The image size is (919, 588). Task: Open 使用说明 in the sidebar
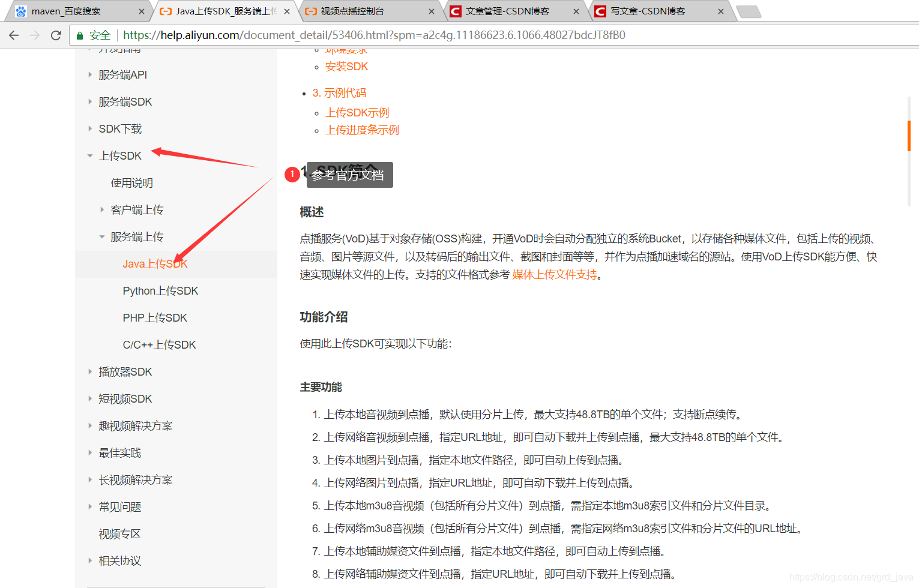pos(132,183)
